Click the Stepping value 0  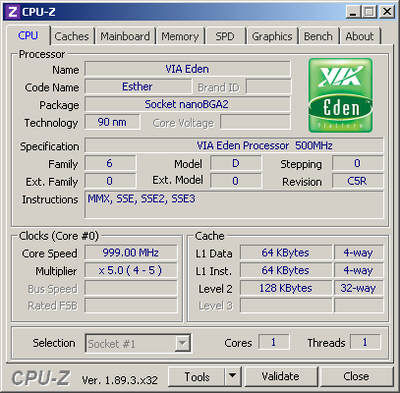[358, 163]
